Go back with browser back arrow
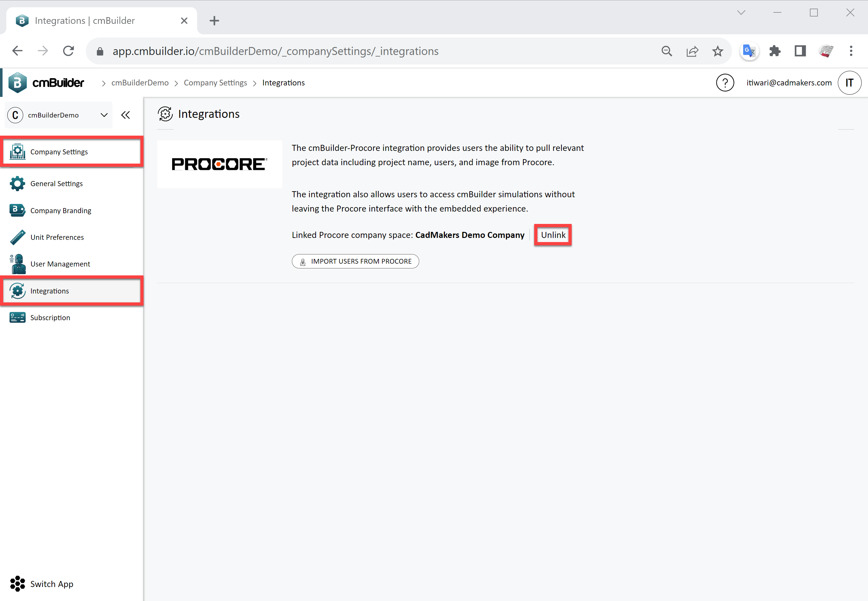Image resolution: width=868 pixels, height=601 pixels. click(18, 51)
